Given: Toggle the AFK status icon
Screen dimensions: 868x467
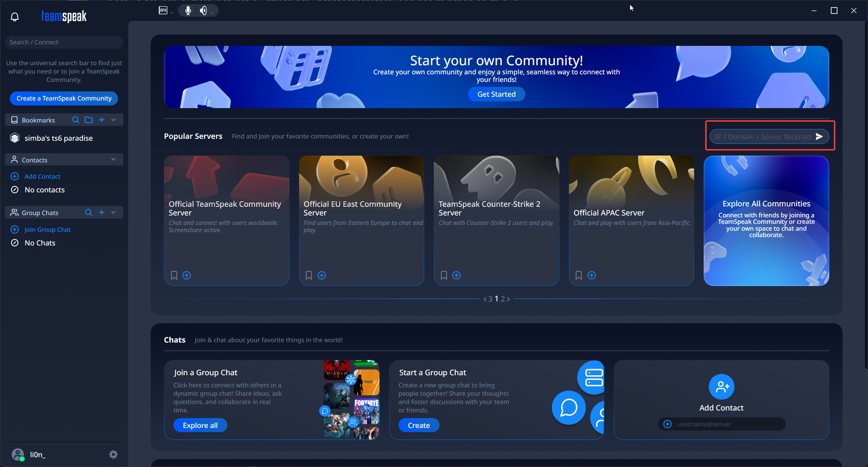Looking at the screenshot, I should pos(163,11).
